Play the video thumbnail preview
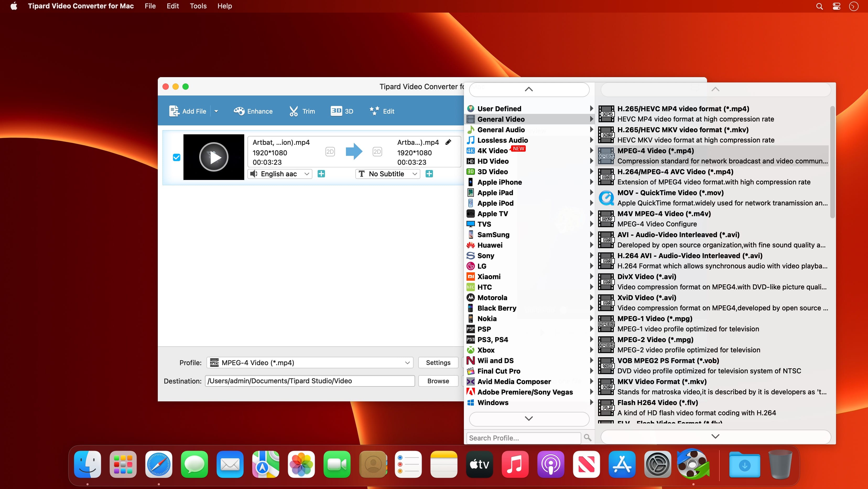Viewport: 868px width, 489px height. click(x=214, y=157)
